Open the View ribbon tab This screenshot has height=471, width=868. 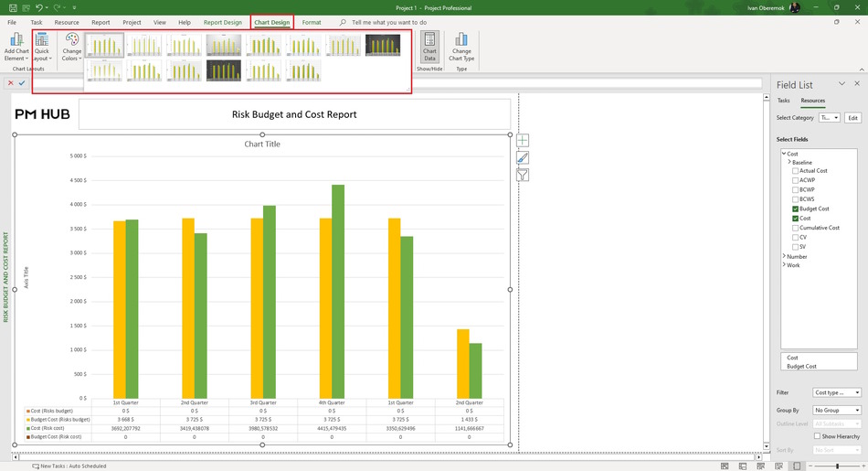pyautogui.click(x=159, y=22)
